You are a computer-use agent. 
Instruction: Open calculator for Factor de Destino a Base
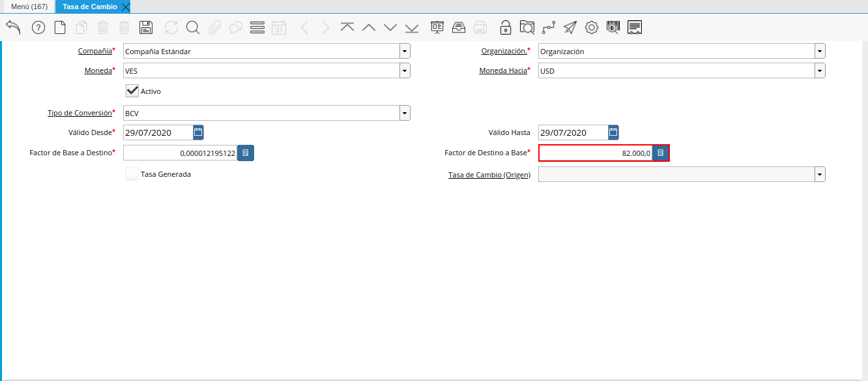coord(661,153)
